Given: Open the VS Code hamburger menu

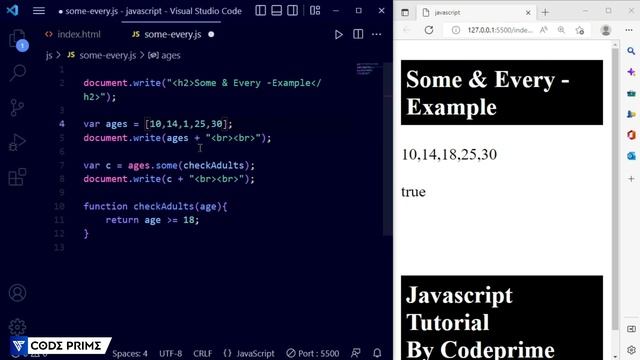Looking at the screenshot, I should point(39,11).
